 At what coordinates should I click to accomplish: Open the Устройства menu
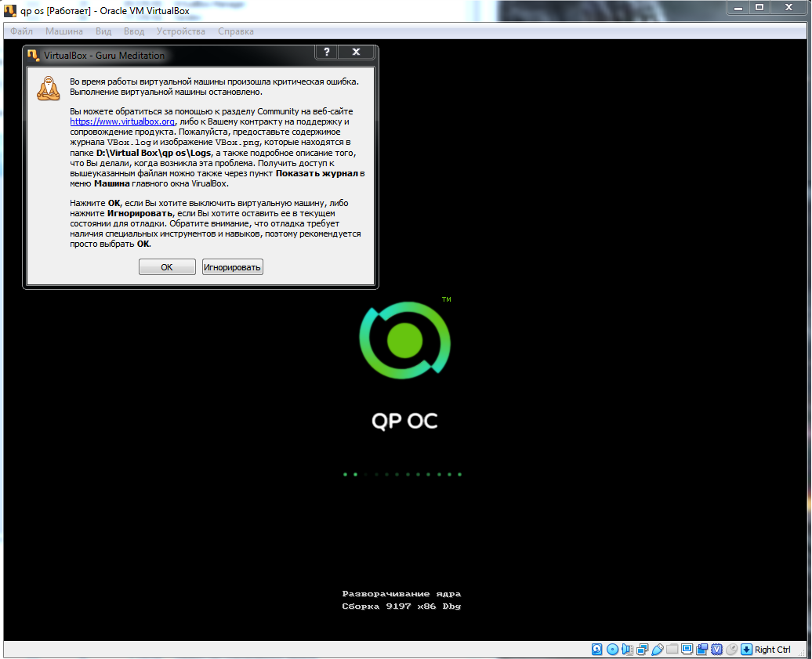point(181,31)
